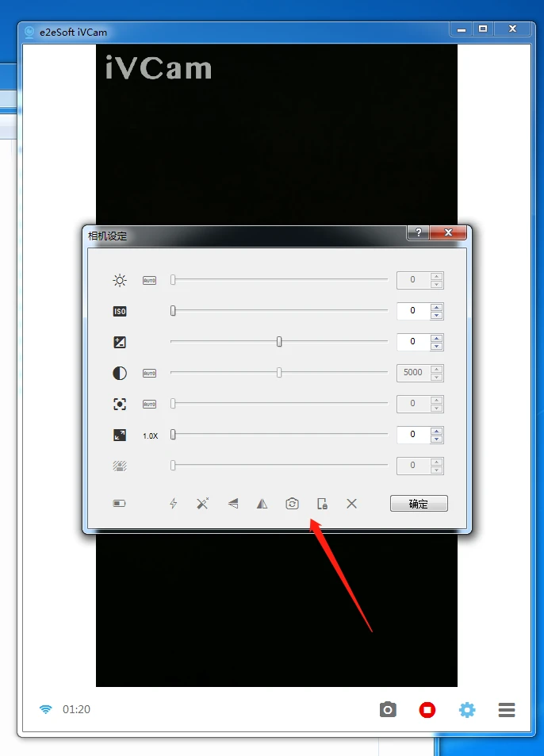Click the white balance 5000 value field
Image resolution: width=544 pixels, height=756 pixels.
(413, 373)
